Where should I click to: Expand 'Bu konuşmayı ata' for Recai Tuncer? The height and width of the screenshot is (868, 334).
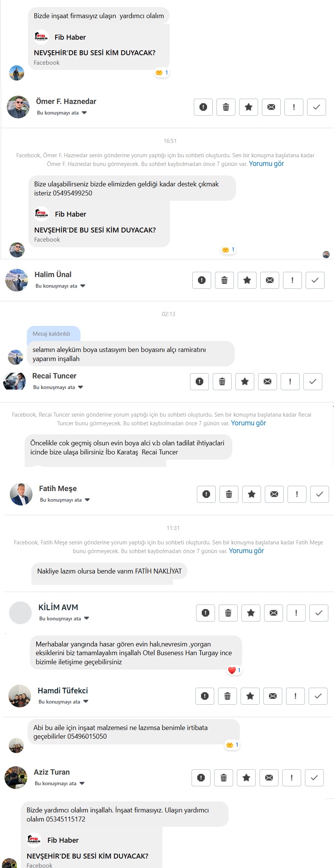(x=58, y=387)
